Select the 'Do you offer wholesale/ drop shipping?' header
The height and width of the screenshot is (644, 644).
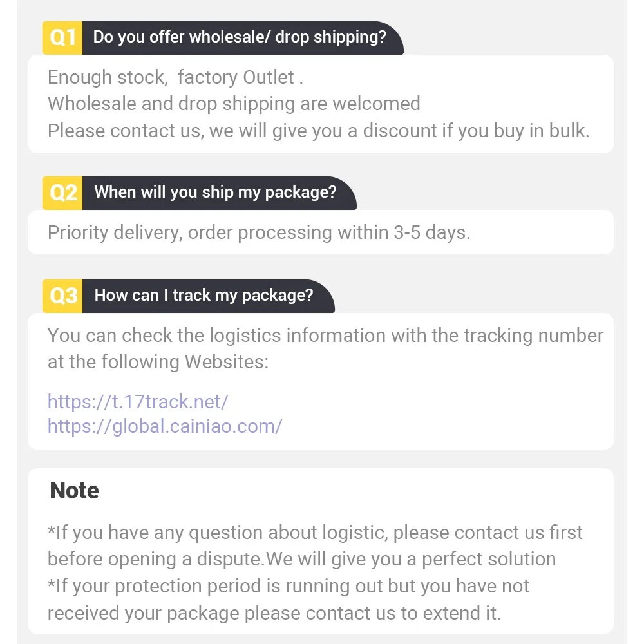[x=240, y=37]
